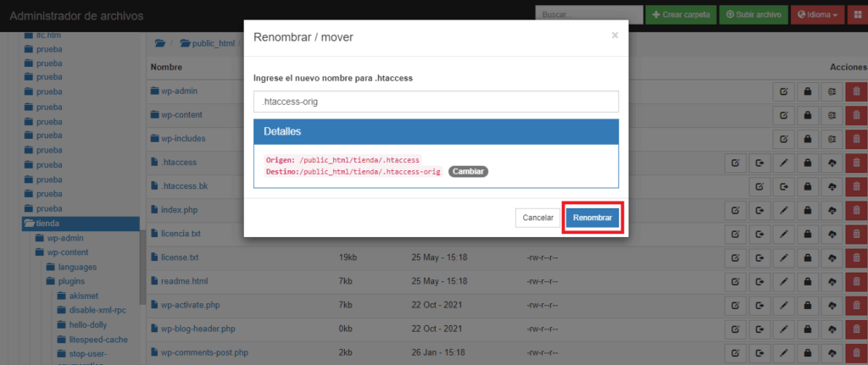
Task: Click the move icon for wp-activate.php
Action: coord(759,305)
